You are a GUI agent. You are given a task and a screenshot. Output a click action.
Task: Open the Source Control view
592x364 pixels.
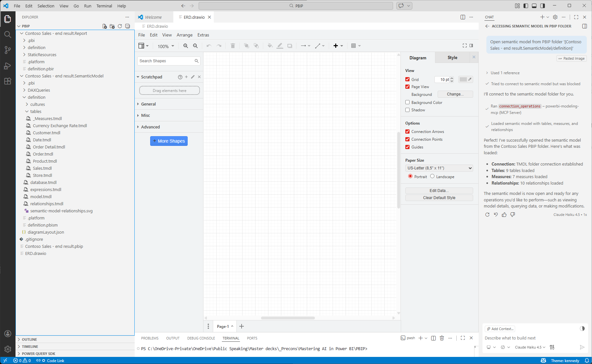(x=7, y=50)
